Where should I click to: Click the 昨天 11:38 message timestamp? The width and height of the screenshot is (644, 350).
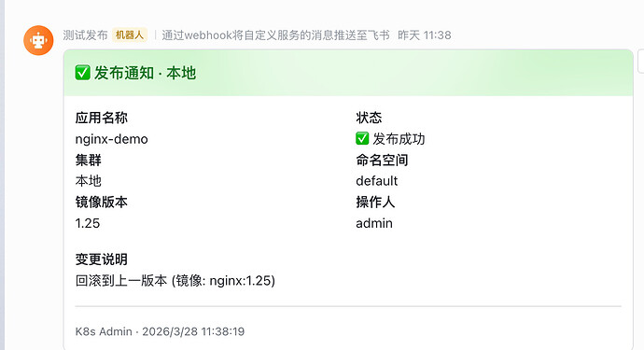425,35
